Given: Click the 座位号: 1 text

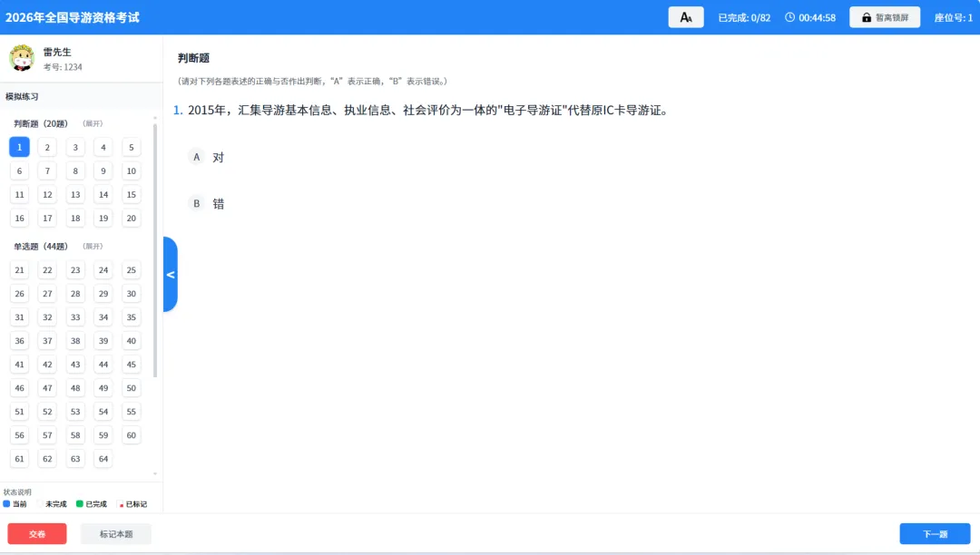Looking at the screenshot, I should pyautogui.click(x=953, y=17).
